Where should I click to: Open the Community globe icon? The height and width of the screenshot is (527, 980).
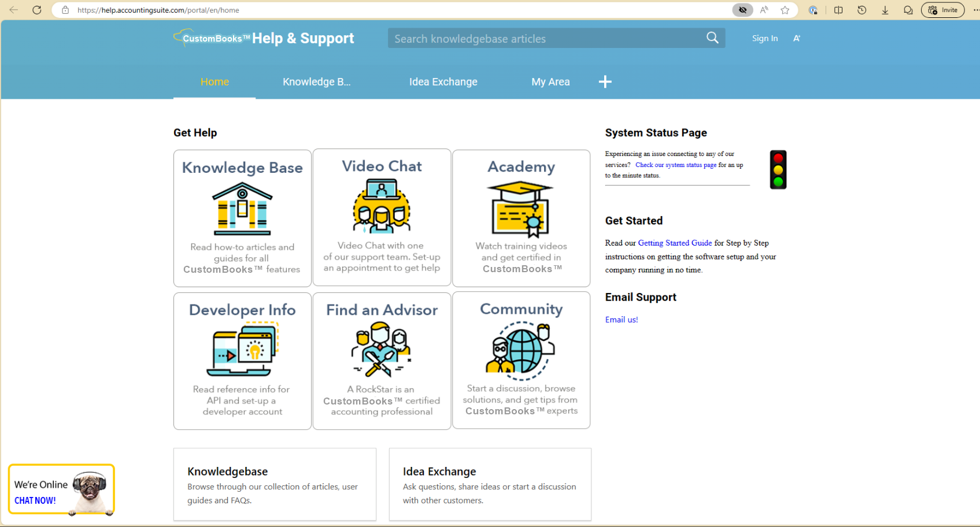(x=521, y=351)
